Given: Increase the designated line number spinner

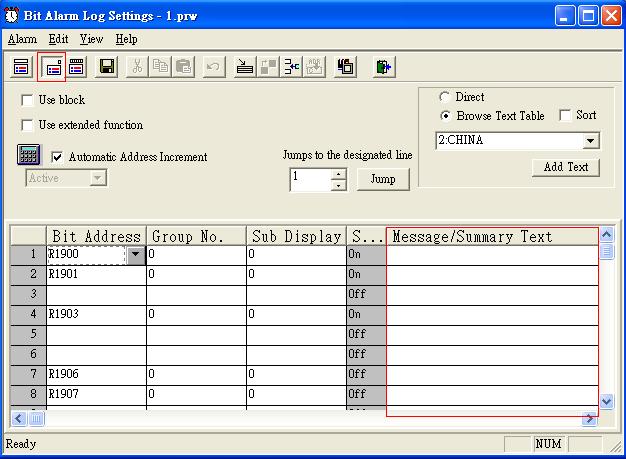Looking at the screenshot, I should [338, 174].
